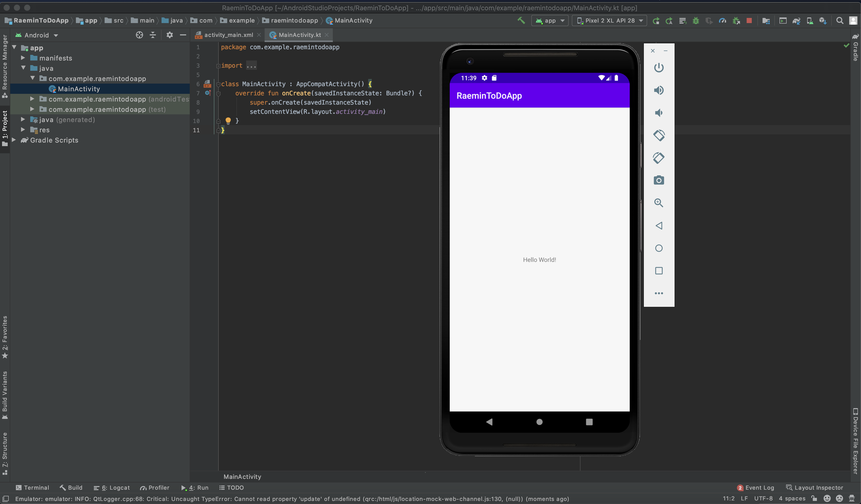Click the yellow intention lightbulb on line 10

pyautogui.click(x=228, y=121)
